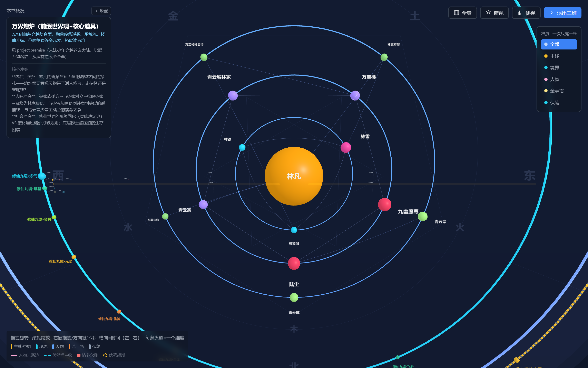Select the red 陆尘 character node
This screenshot has width=588, height=368.
294,263
